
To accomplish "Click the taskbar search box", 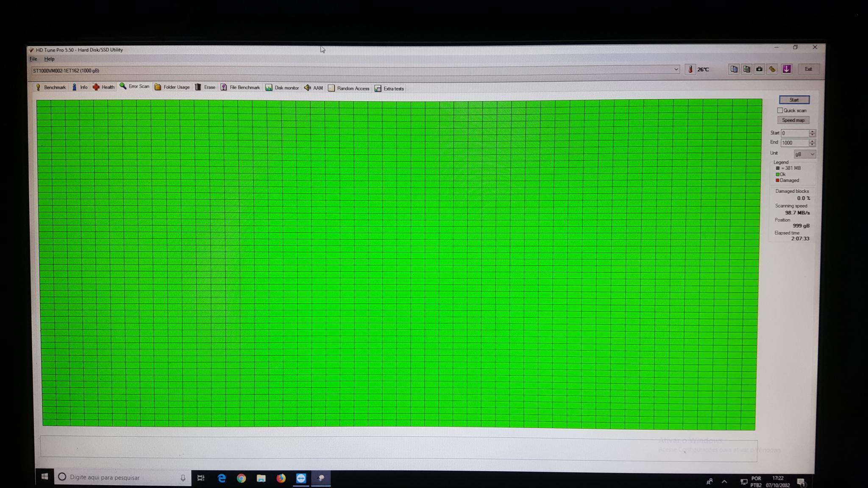I will click(x=122, y=477).
